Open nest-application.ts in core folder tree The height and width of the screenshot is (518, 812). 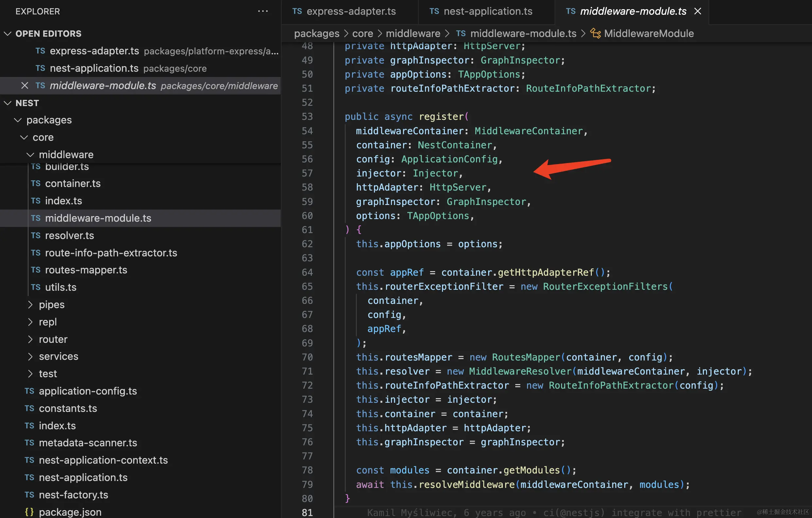[x=140, y=477]
